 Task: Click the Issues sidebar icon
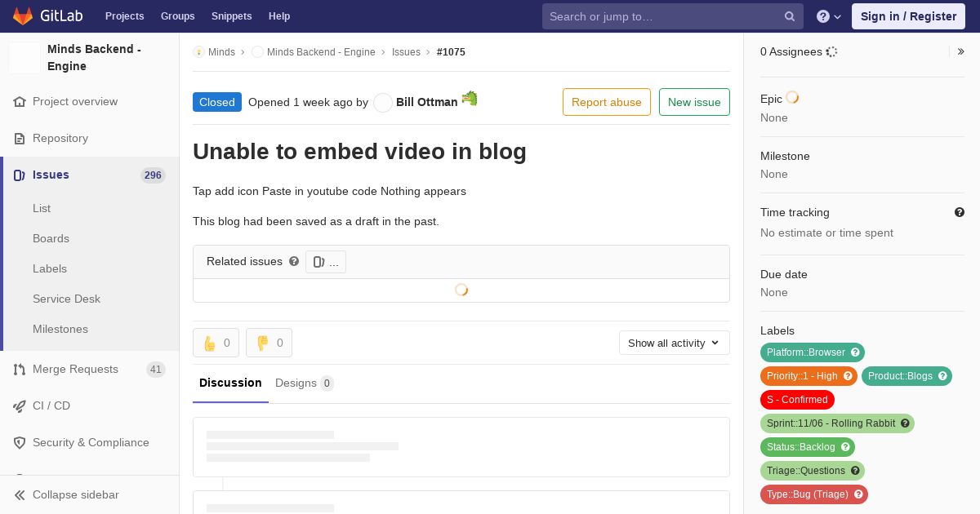(20, 175)
